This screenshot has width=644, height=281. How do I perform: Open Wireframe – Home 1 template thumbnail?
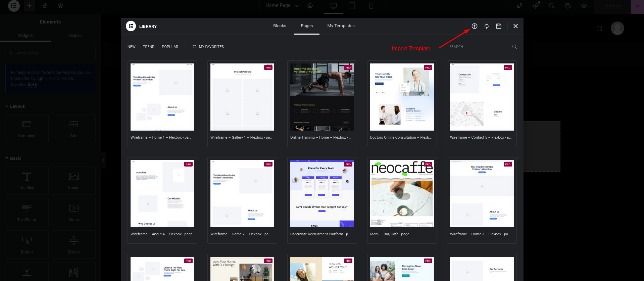162,97
